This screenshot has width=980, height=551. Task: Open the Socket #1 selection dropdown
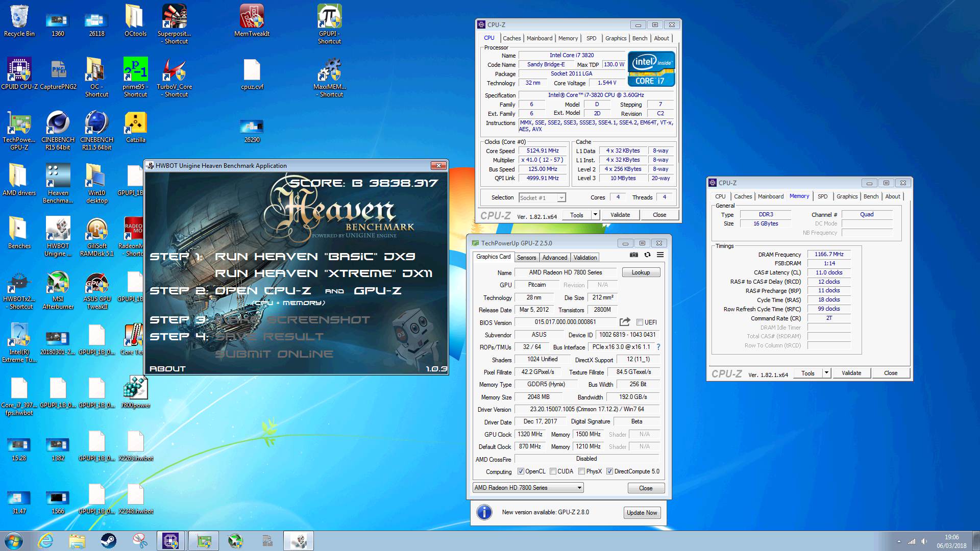pos(542,198)
